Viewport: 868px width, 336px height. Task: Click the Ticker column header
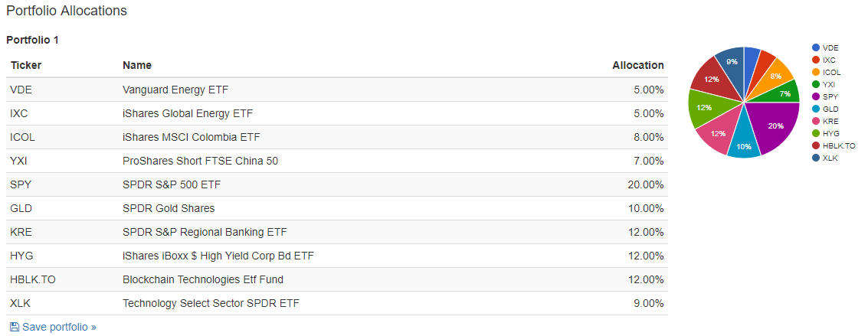(26, 65)
